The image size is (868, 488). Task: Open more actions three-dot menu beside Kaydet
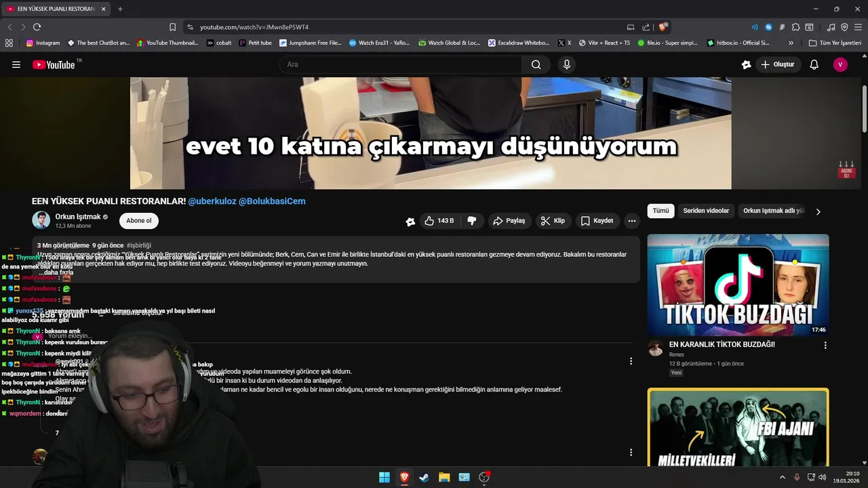click(x=632, y=221)
